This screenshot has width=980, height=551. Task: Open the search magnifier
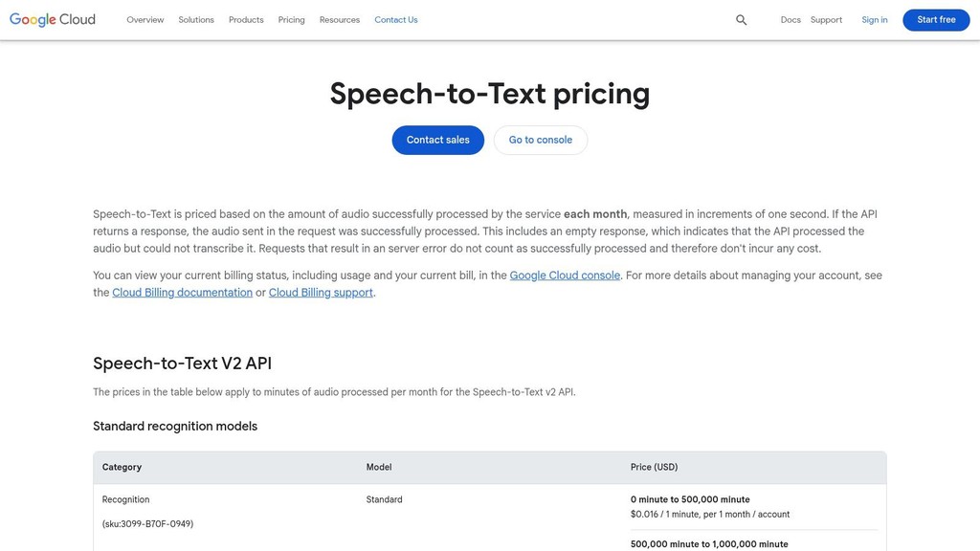click(x=740, y=19)
